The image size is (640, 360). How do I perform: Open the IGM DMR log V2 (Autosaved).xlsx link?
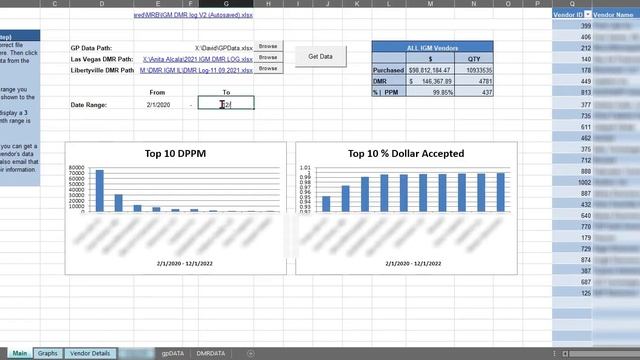point(193,15)
